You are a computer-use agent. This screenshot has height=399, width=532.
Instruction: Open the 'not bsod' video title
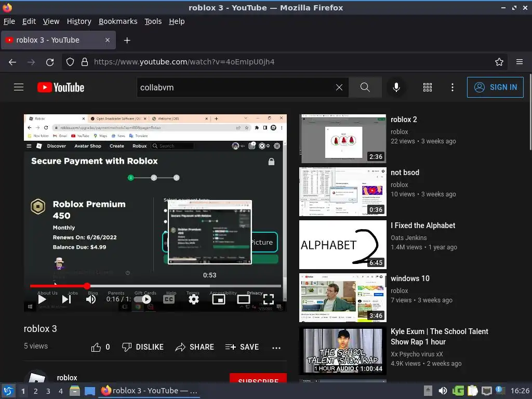pyautogui.click(x=405, y=172)
